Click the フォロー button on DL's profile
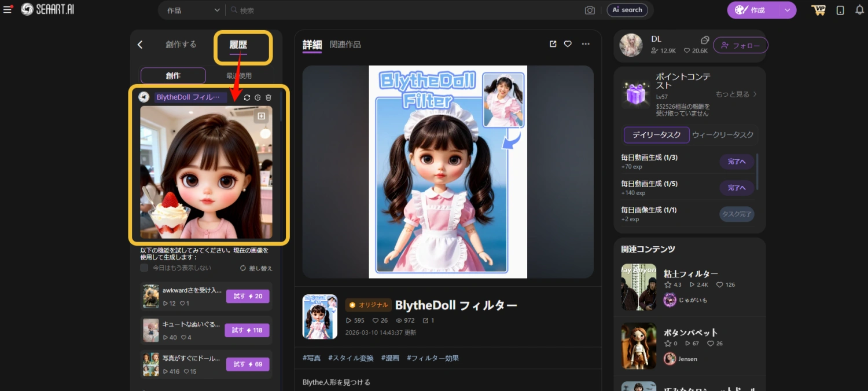Screen dimensions: 868x391 740,45
